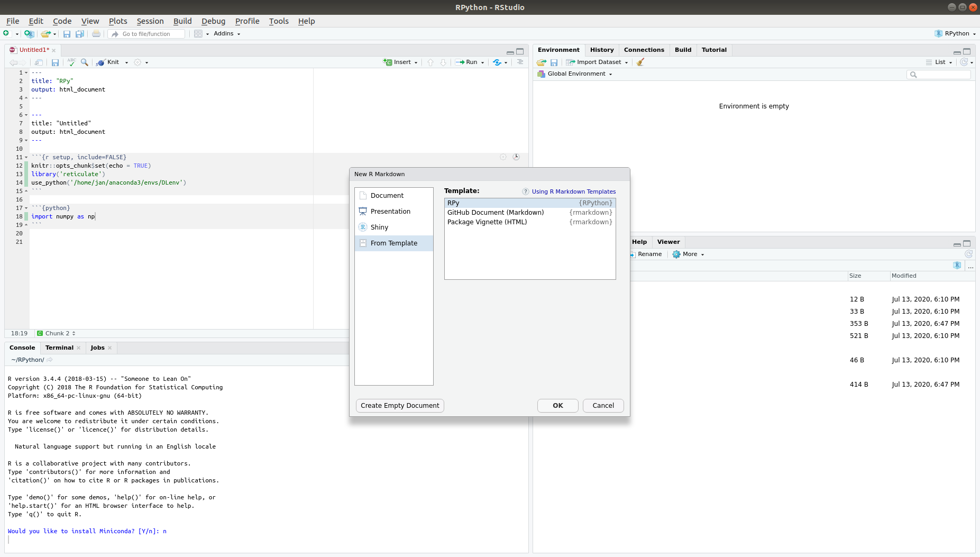This screenshot has width=980, height=557.
Task: Click the show document outline icon
Action: click(x=520, y=62)
